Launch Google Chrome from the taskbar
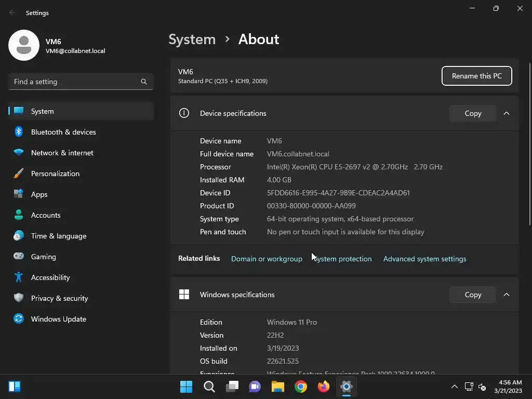532x399 pixels. point(301,387)
